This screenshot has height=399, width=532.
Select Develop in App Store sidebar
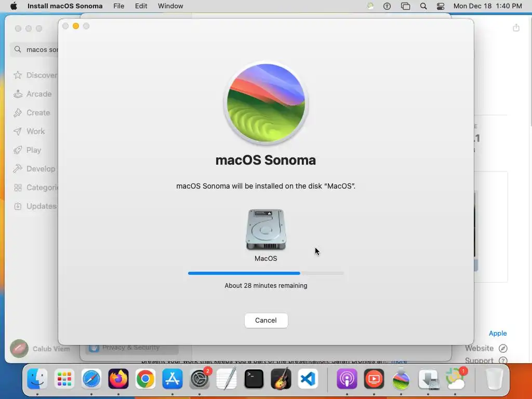tap(34, 169)
